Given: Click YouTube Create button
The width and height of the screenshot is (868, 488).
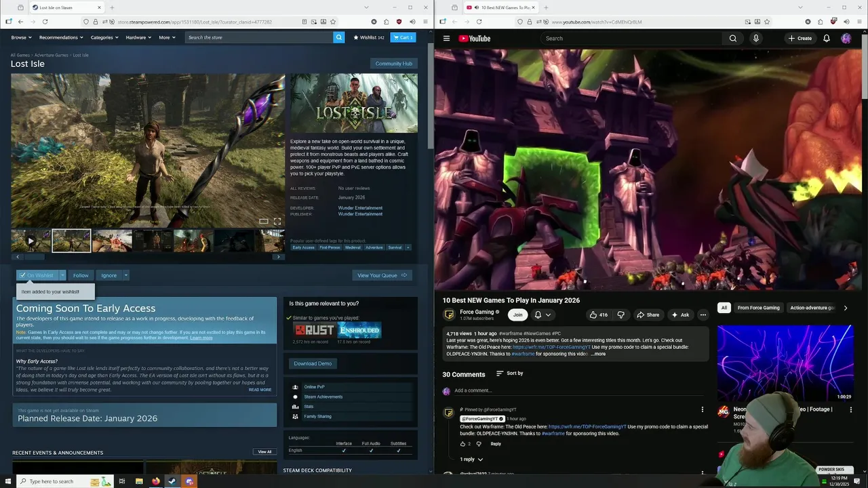Looking at the screenshot, I should coord(800,39).
